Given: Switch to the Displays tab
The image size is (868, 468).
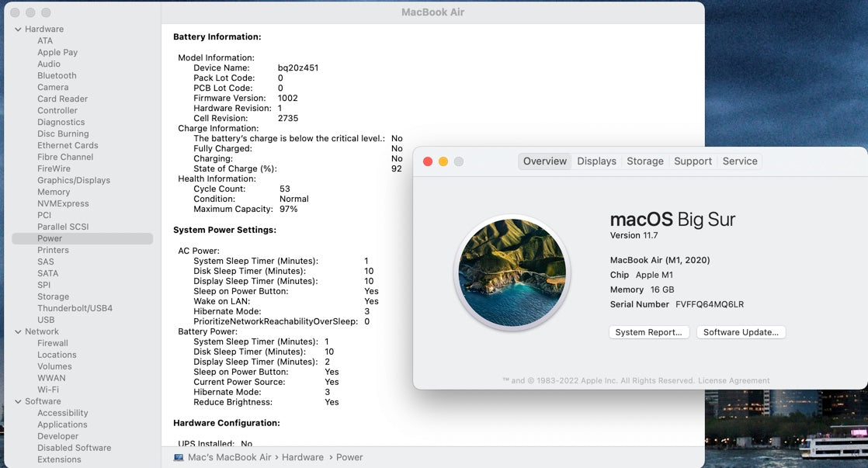Looking at the screenshot, I should (x=596, y=161).
